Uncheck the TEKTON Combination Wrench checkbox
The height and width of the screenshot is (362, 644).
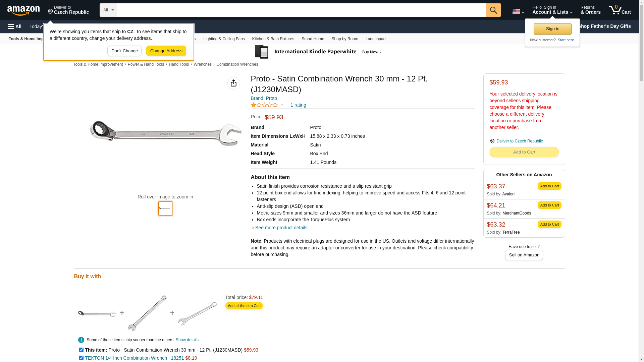pos(81,358)
